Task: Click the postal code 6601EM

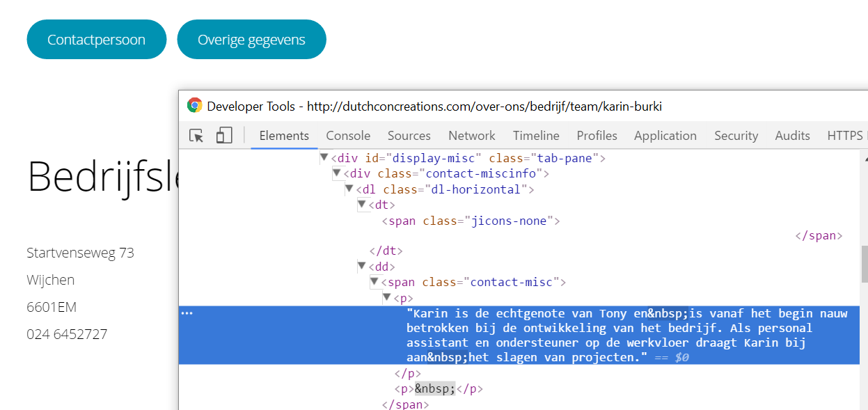Action: point(52,307)
